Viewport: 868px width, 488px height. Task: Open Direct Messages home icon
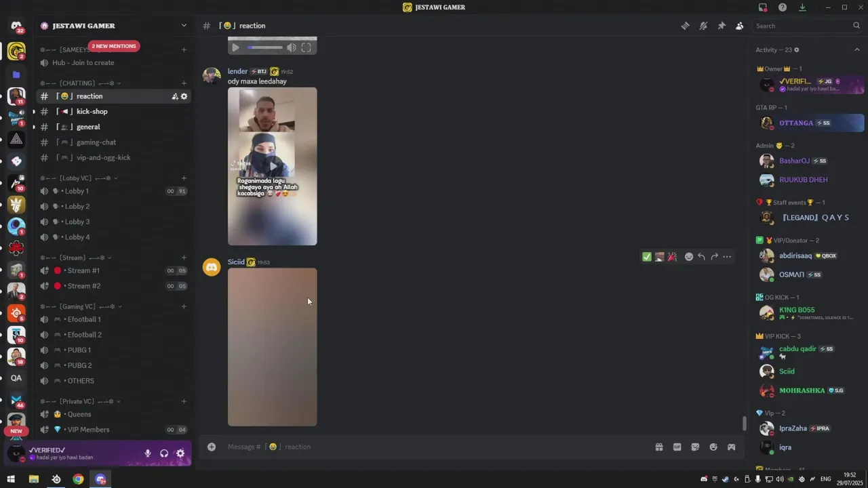[16, 26]
